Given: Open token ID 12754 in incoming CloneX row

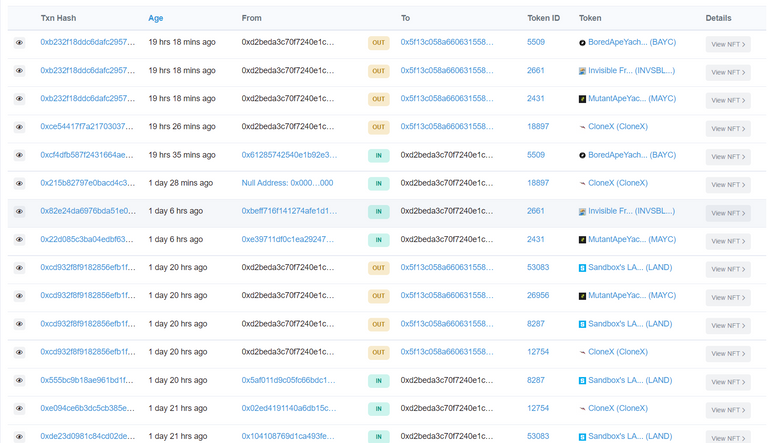Looking at the screenshot, I should point(538,408).
